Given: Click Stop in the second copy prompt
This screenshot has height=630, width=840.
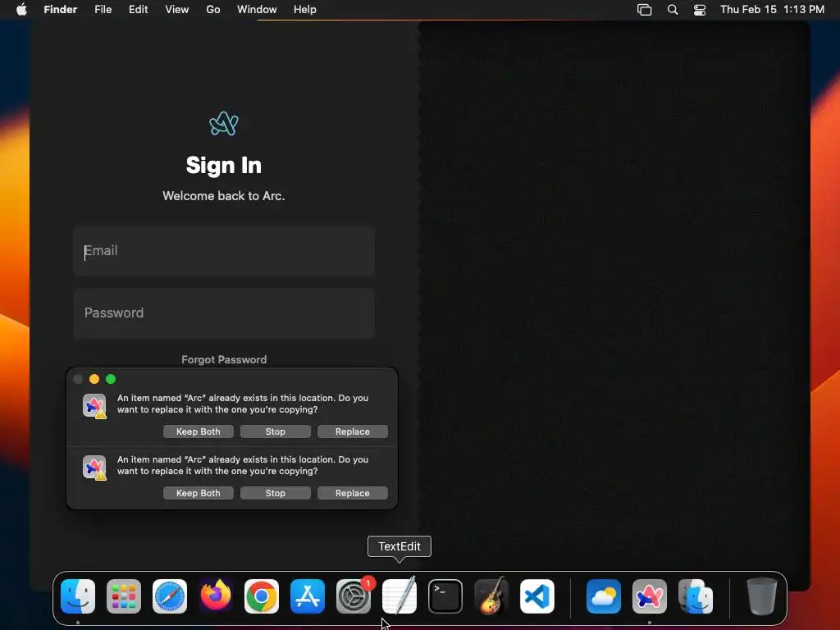Looking at the screenshot, I should [276, 493].
